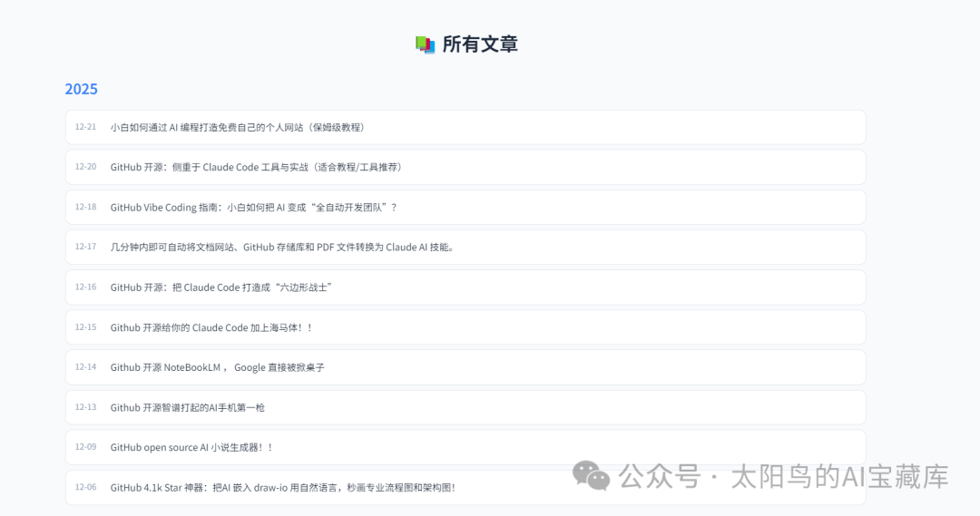The height and width of the screenshot is (516, 980).
Task: Open GitHub Vibe Coding 指南 article
Action: 465,208
